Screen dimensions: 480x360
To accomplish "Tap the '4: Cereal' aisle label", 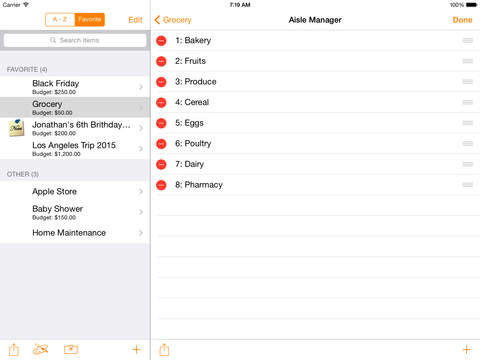I will pos(192,102).
